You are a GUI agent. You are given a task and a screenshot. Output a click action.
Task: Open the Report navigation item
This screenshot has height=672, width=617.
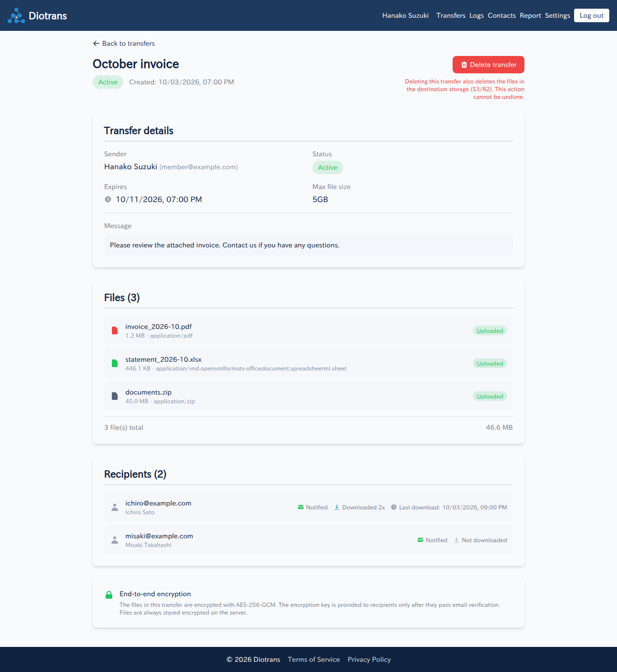coord(530,15)
